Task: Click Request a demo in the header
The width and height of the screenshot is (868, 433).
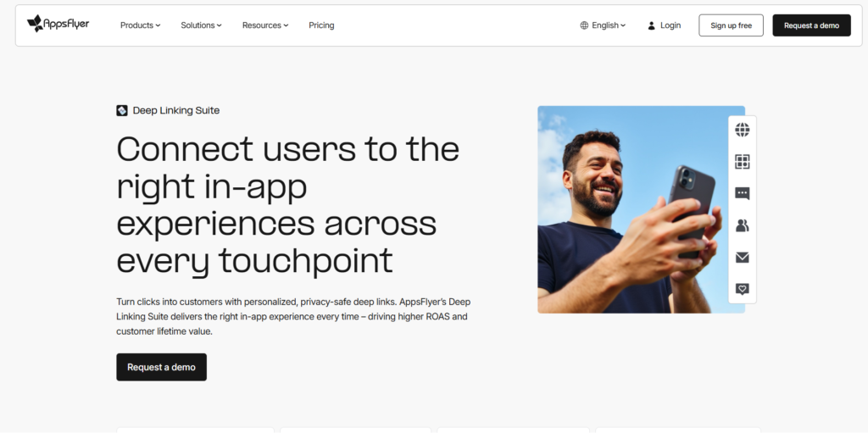Action: click(811, 25)
